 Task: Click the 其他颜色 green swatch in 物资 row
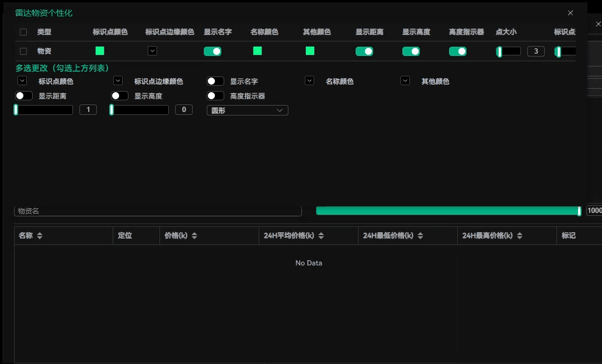point(310,51)
